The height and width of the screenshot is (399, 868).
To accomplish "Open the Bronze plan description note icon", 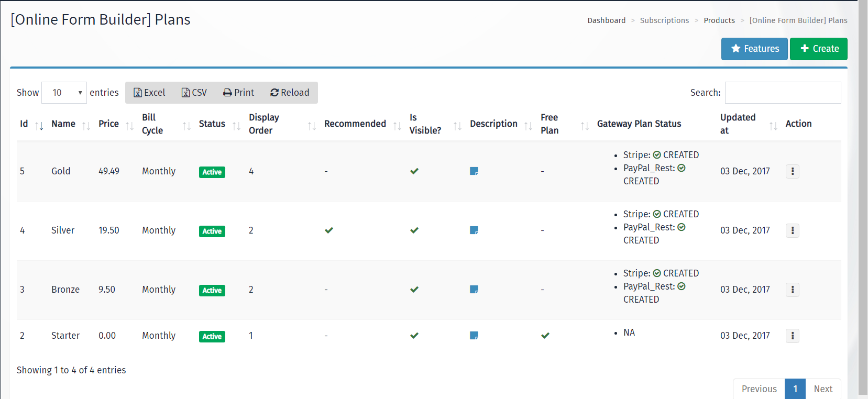I will 474,290.
